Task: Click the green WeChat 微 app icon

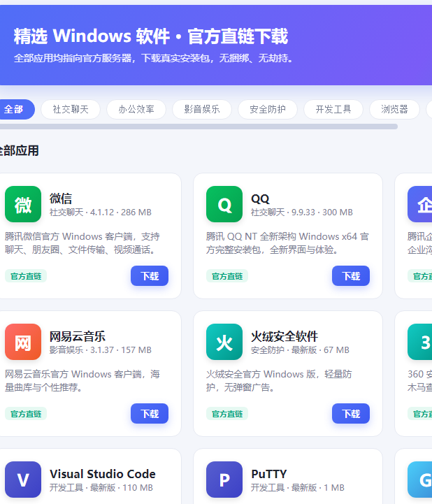Action: coord(23,204)
